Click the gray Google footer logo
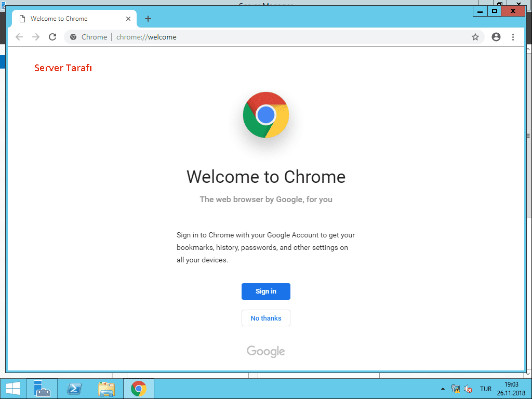Image resolution: width=532 pixels, height=399 pixels. tap(266, 352)
